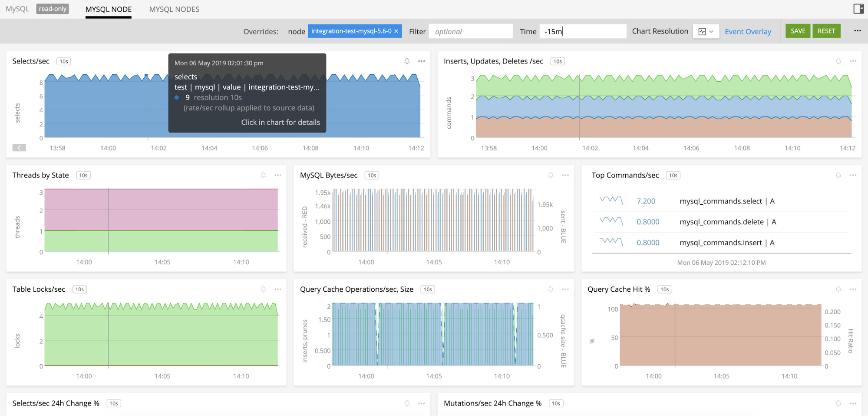
Task: Open alert bell on Selects/sec chart
Action: coord(407,61)
